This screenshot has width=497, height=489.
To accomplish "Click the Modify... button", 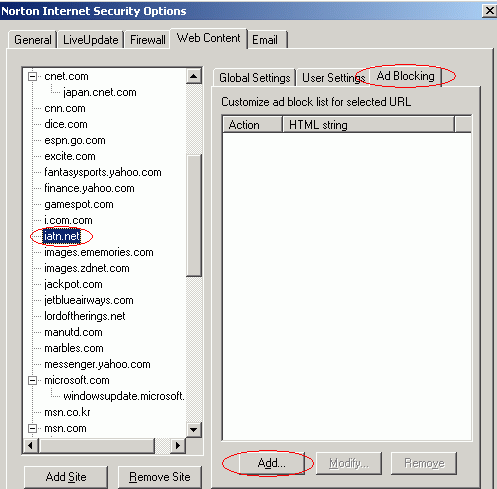I will 349,463.
